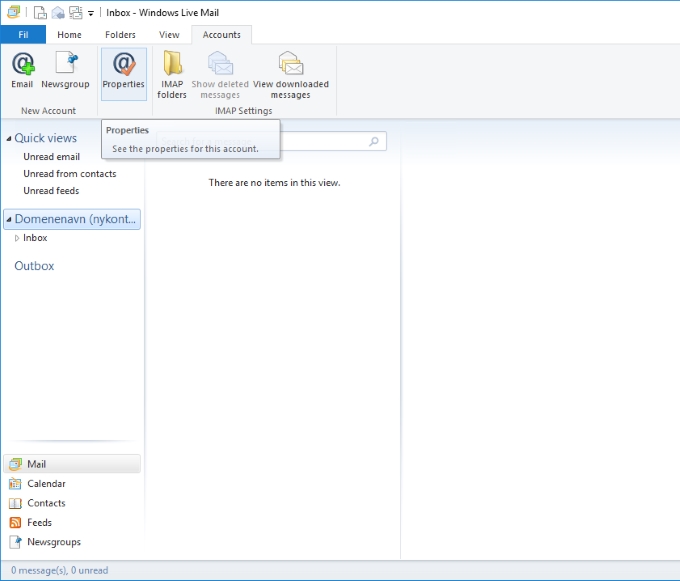Open the Inbox folder

[x=35, y=238]
